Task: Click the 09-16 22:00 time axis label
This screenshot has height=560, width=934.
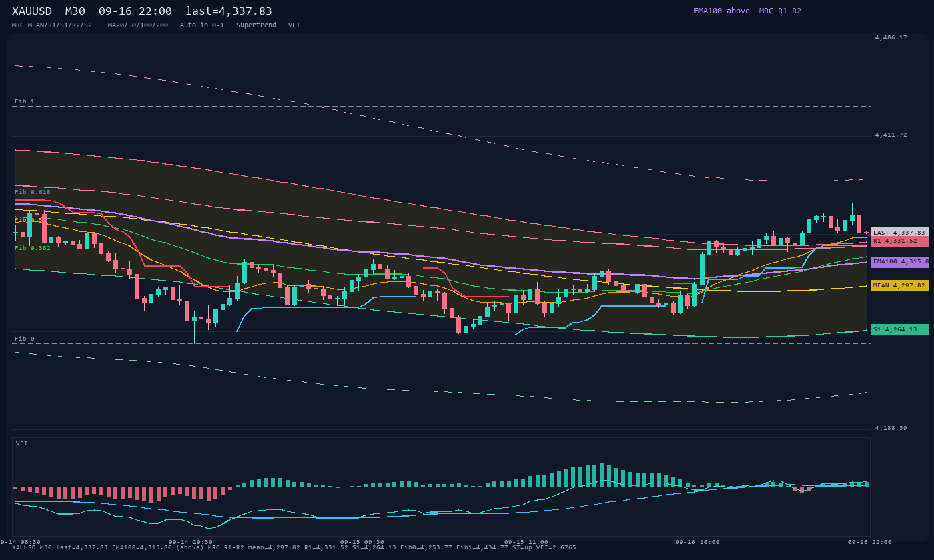Action: point(870,542)
